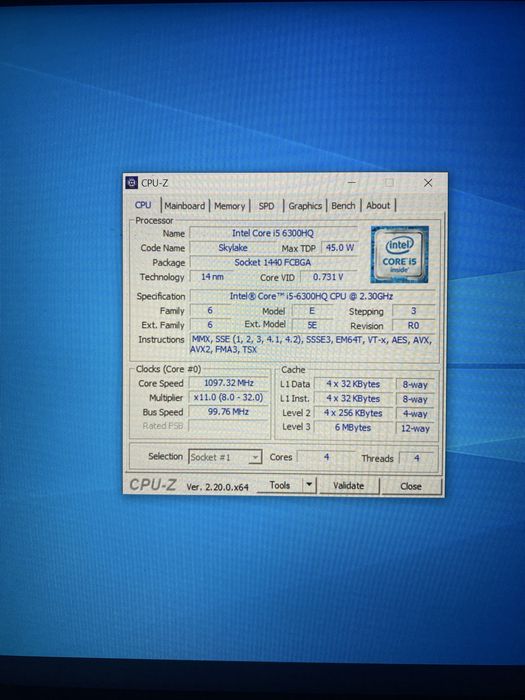Click the Tools button

point(280,485)
